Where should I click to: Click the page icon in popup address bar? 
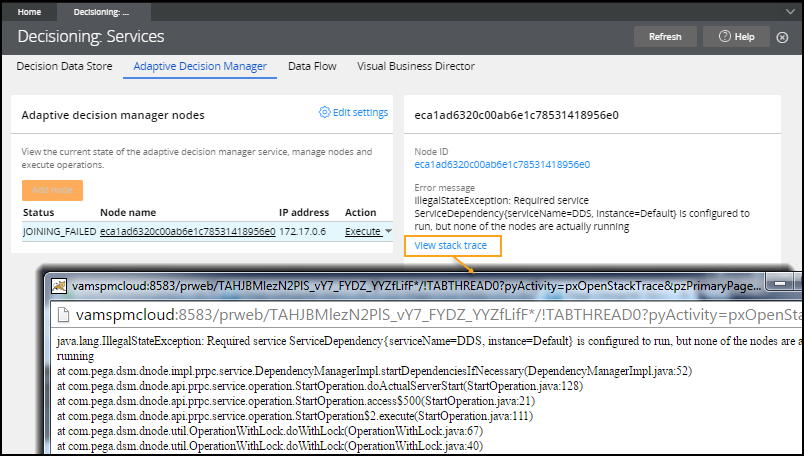64,315
